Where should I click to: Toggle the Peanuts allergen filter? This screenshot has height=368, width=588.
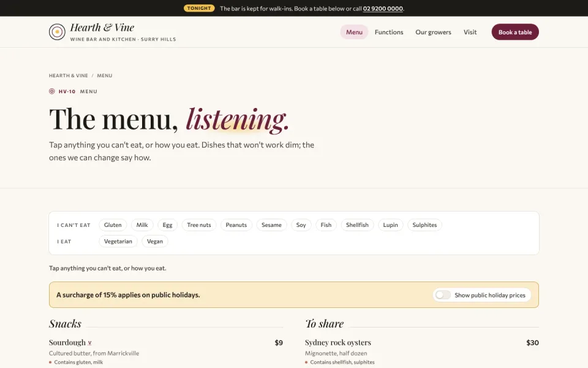[236, 225]
